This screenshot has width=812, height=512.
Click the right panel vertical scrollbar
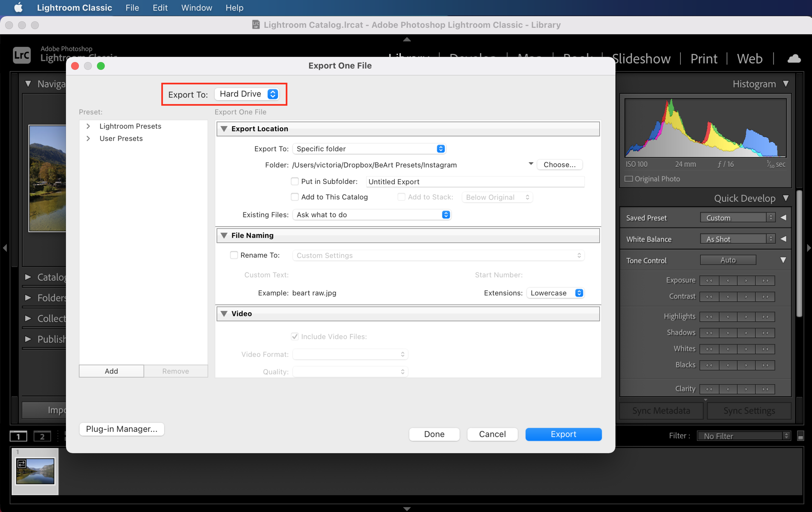click(x=799, y=254)
